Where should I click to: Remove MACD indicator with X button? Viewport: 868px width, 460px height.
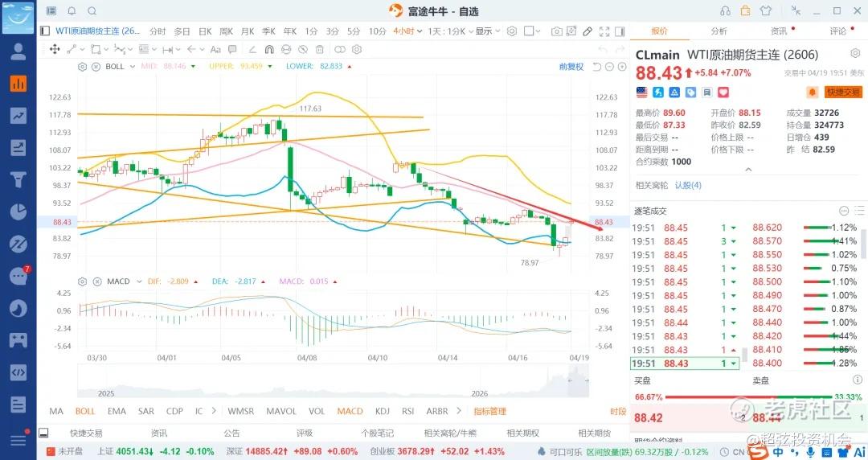[97, 281]
